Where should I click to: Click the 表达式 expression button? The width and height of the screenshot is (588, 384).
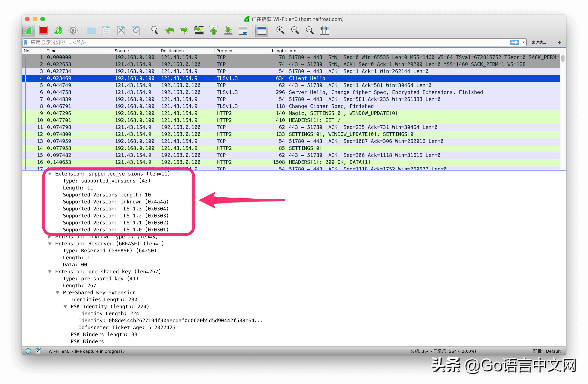click(x=539, y=43)
